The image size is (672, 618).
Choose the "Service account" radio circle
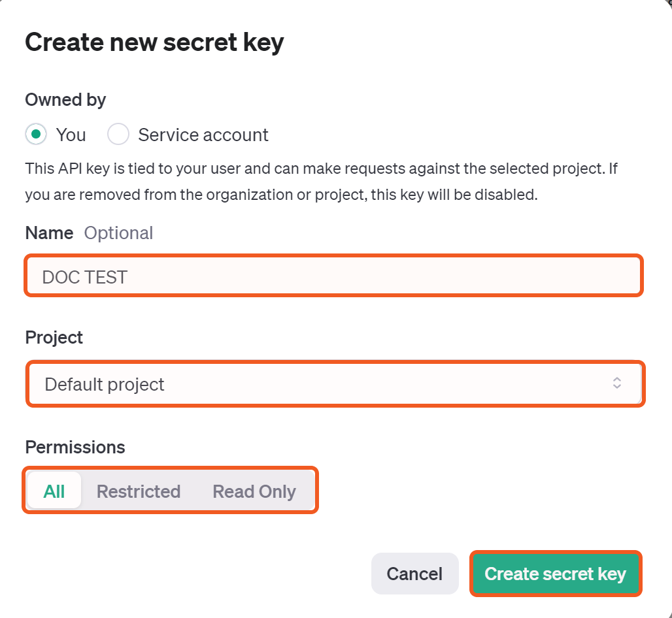click(118, 135)
